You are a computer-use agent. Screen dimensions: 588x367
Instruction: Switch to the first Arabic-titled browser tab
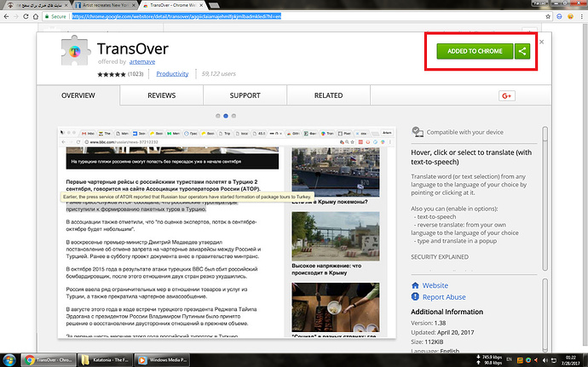37,5
